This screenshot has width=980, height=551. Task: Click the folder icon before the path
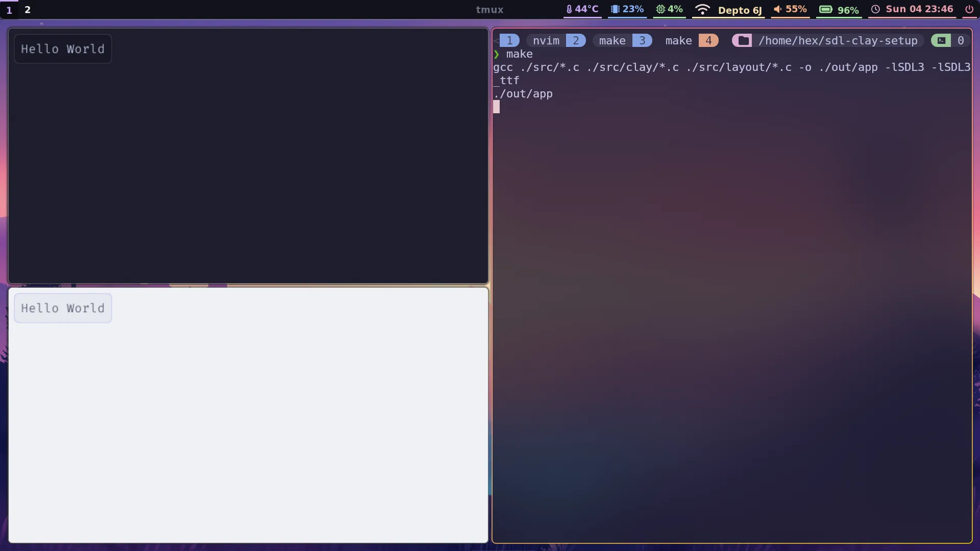(743, 40)
